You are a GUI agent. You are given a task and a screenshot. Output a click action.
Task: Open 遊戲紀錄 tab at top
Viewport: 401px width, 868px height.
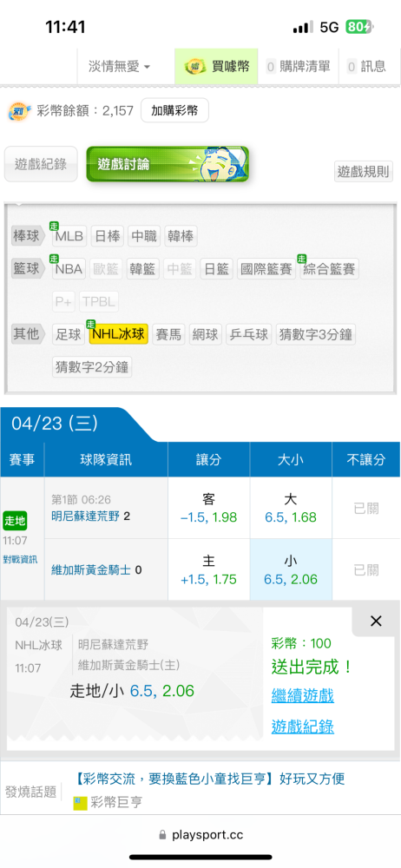(41, 164)
